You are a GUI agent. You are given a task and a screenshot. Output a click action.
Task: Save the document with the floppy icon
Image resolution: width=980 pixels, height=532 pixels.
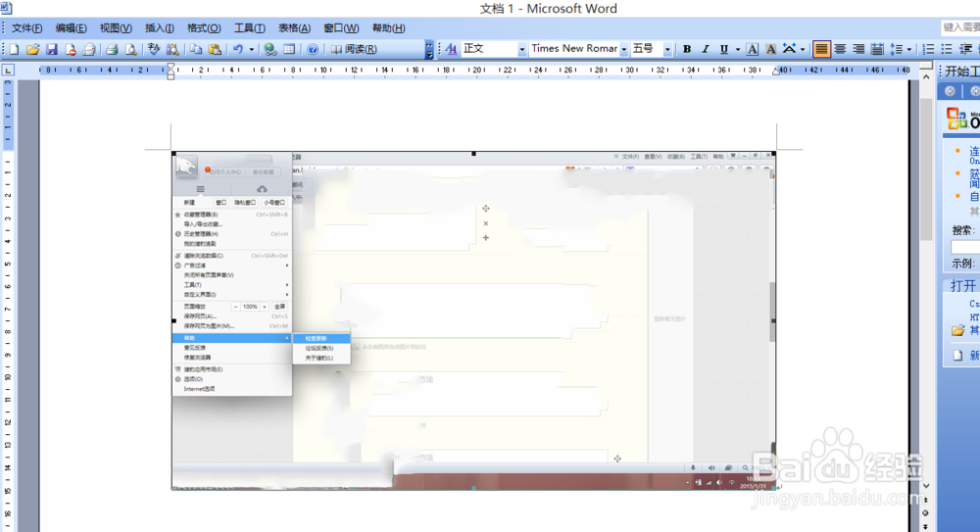pos(52,49)
